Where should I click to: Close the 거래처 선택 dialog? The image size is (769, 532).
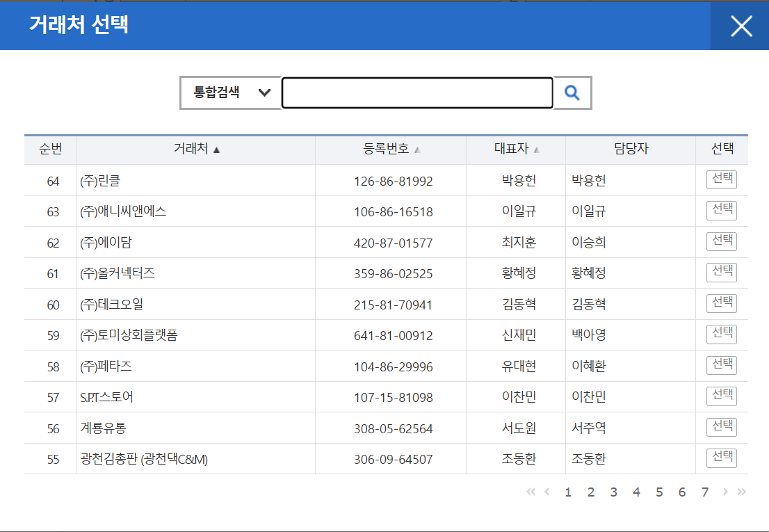(741, 26)
